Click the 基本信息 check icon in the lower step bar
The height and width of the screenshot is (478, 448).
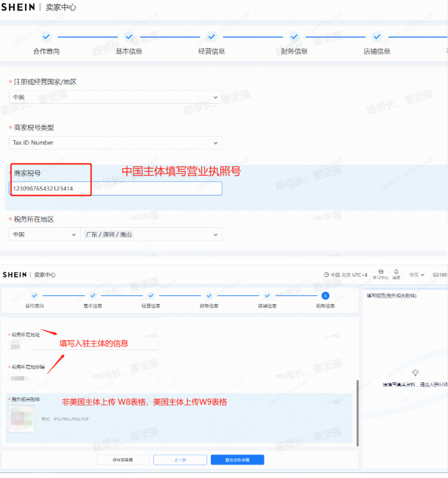pos(92,295)
